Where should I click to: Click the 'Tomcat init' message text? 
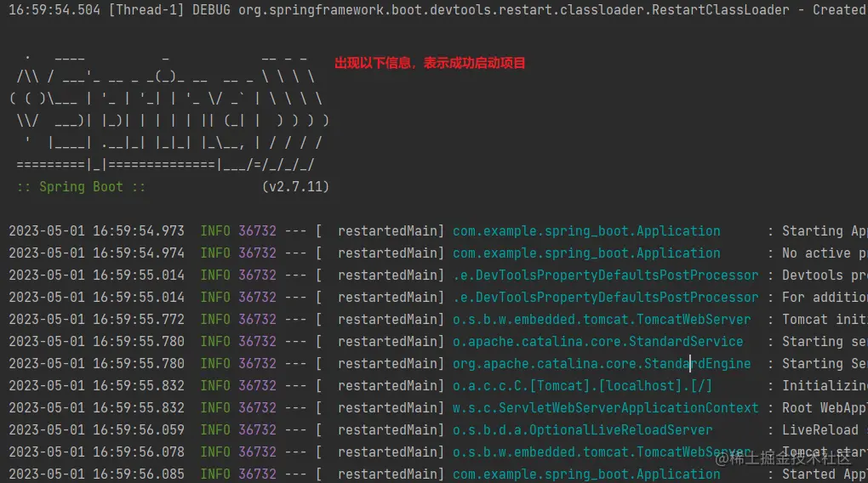coord(825,320)
